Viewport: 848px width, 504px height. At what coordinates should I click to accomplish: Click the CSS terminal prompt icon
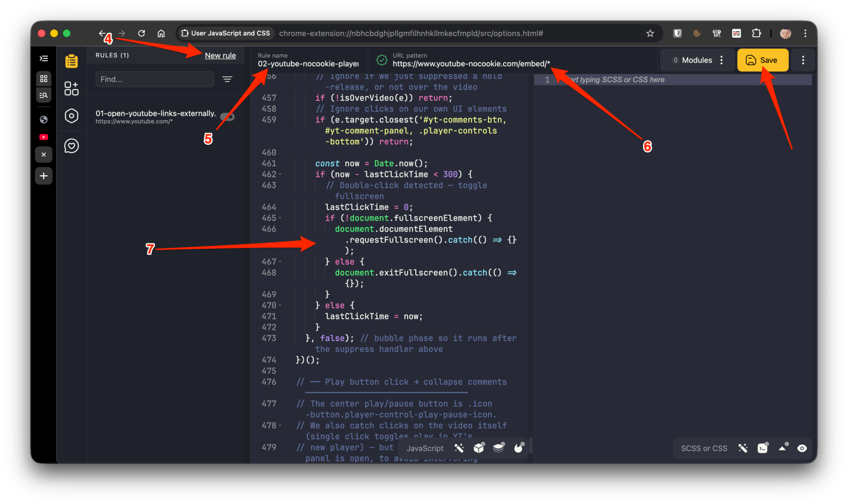(763, 448)
